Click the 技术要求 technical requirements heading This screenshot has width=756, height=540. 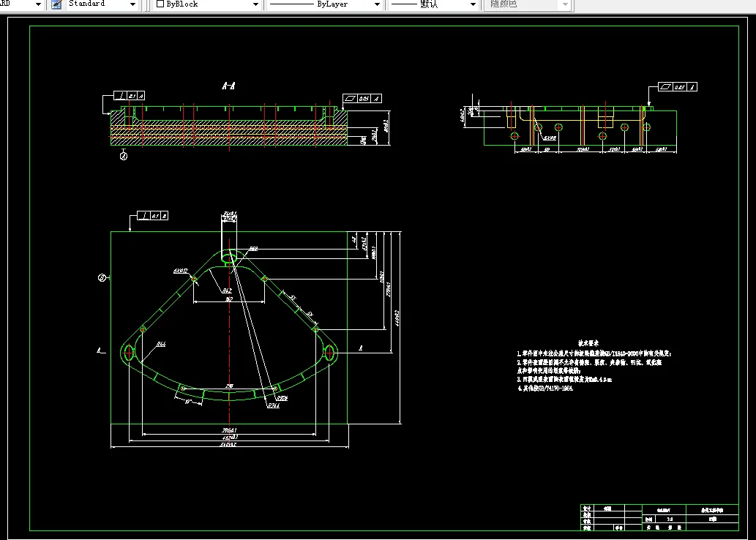pos(588,343)
